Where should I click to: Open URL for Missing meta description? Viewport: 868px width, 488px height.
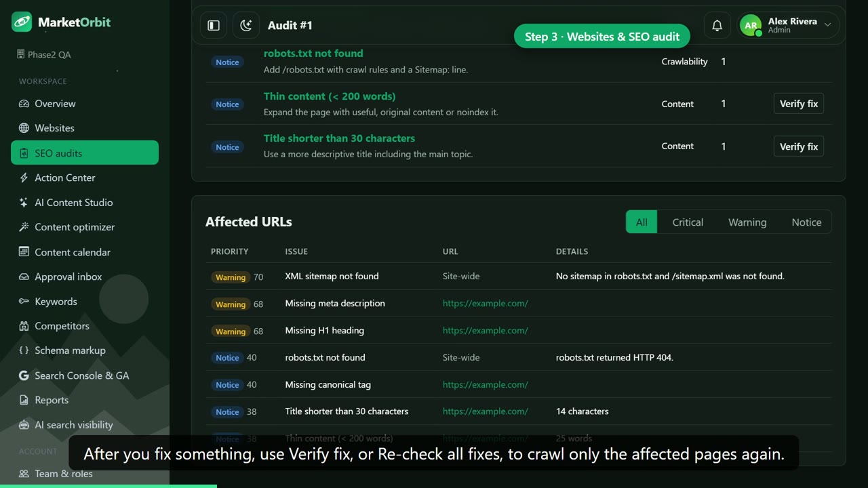click(x=486, y=304)
